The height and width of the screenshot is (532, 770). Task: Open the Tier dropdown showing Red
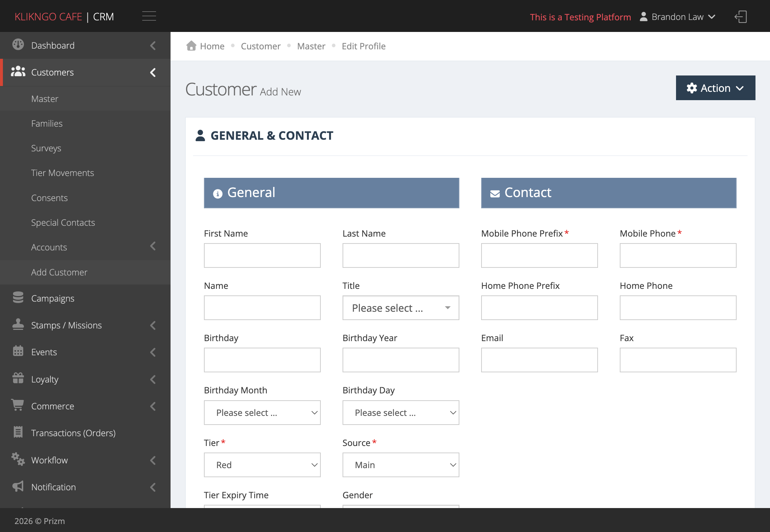pyautogui.click(x=262, y=465)
